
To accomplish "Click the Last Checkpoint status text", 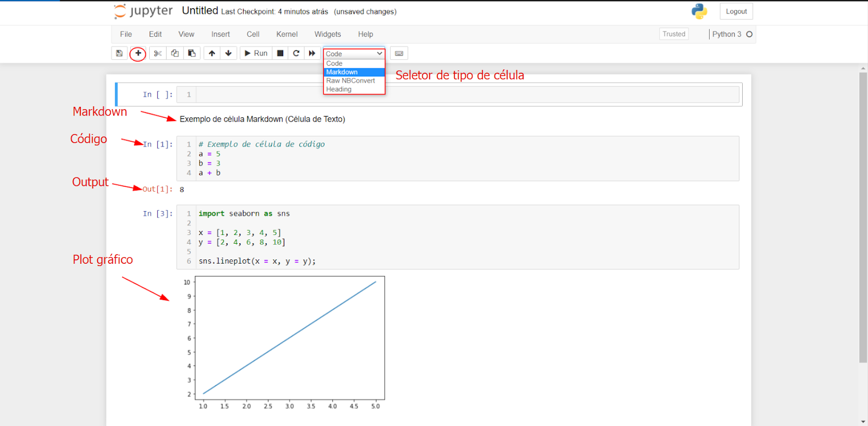I will 275,11.
